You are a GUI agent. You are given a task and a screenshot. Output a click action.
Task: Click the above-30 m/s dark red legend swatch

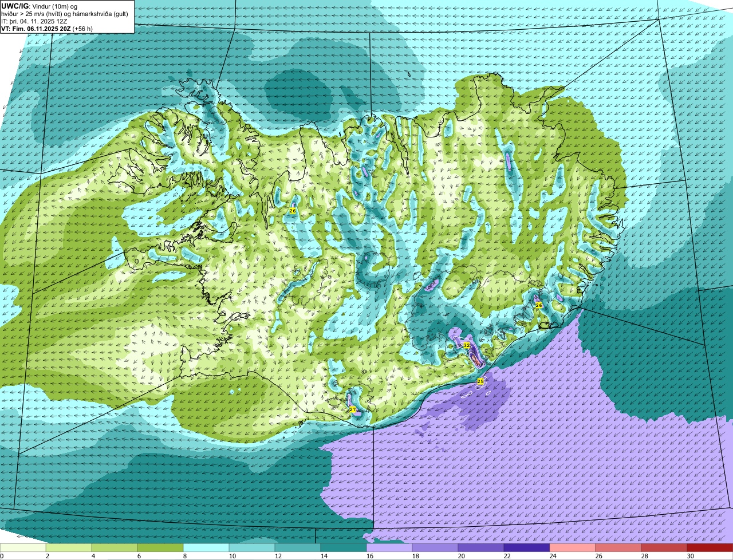[710, 547]
